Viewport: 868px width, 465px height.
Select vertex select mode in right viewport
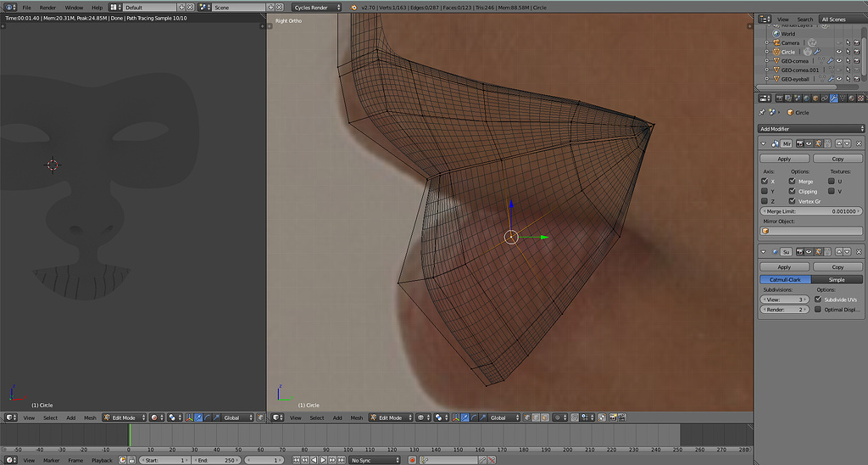click(527, 417)
